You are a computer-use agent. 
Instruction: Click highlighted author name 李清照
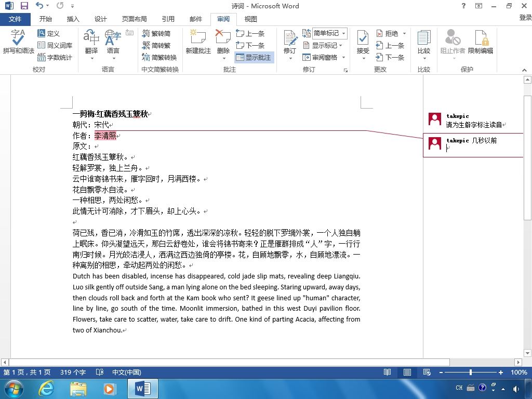tap(105, 136)
